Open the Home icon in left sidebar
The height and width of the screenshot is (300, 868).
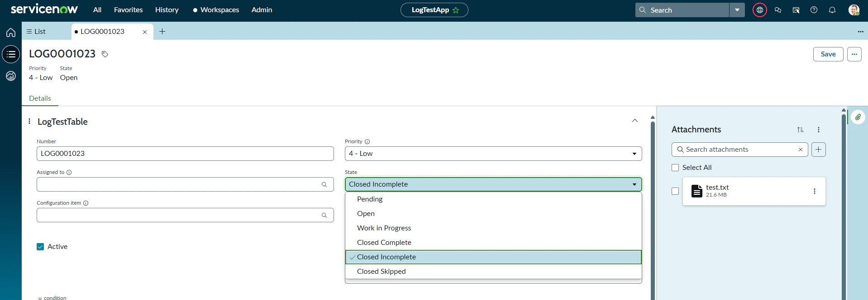point(11,33)
